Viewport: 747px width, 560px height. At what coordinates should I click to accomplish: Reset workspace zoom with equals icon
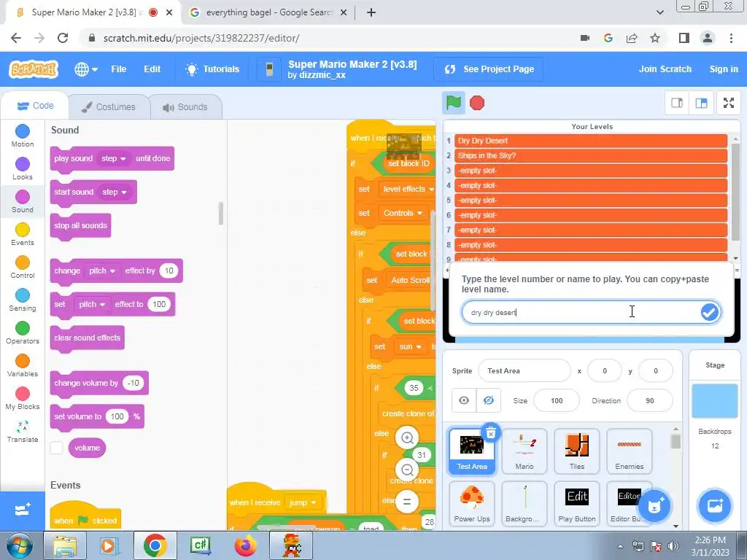point(407,502)
